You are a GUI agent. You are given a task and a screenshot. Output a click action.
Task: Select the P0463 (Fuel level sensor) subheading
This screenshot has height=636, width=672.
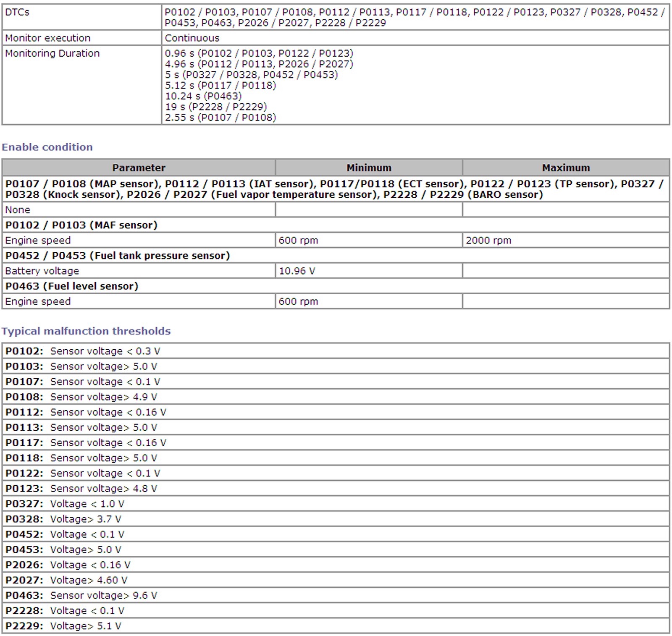[x=72, y=286]
